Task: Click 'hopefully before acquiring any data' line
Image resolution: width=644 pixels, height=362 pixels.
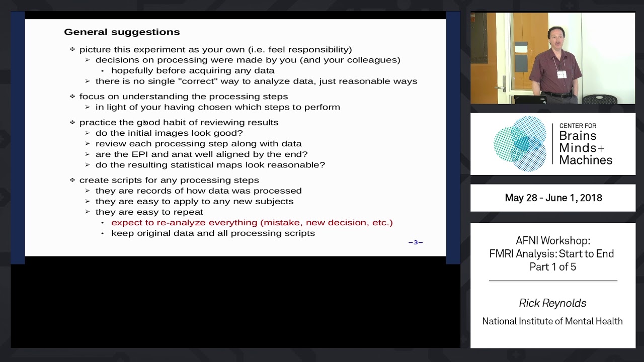Action: (x=193, y=70)
